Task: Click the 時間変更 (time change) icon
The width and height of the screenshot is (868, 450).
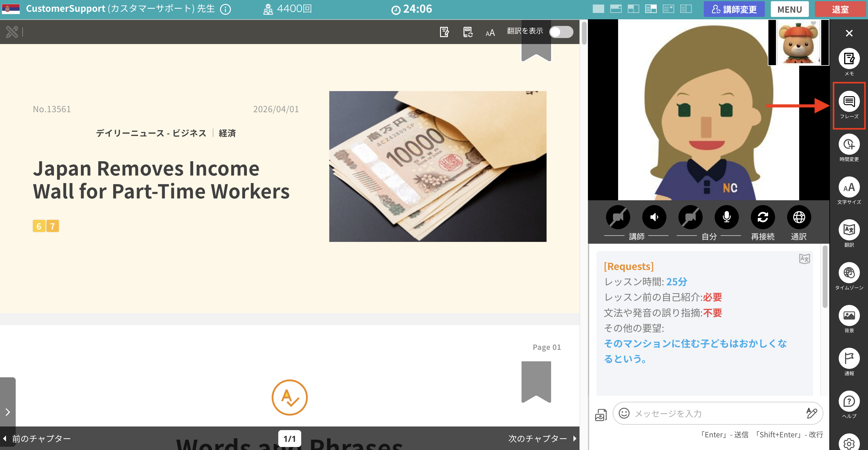Action: point(848,144)
